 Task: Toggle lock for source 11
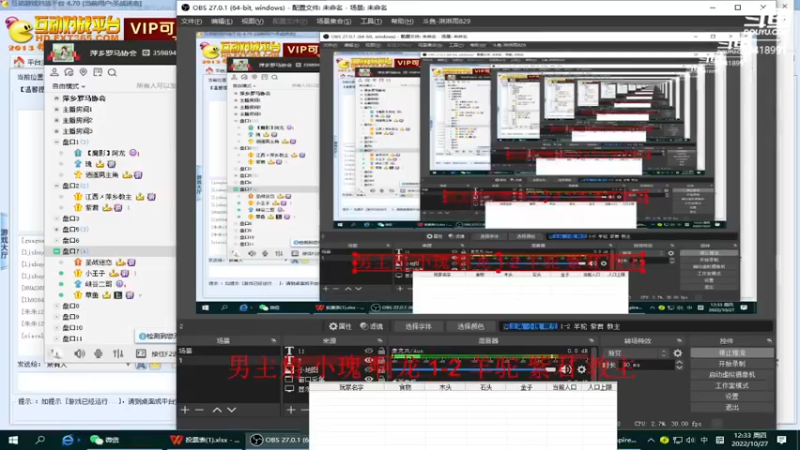(x=381, y=351)
